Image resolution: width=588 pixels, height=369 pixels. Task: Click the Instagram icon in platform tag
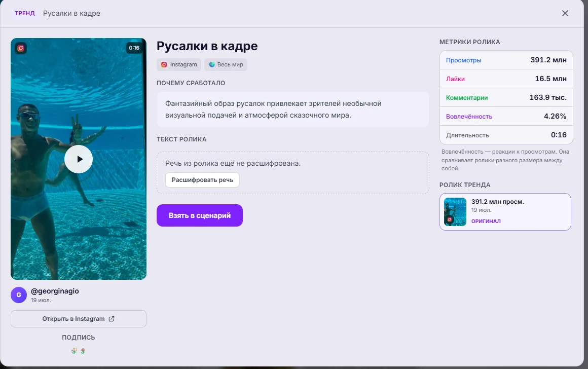[164, 64]
